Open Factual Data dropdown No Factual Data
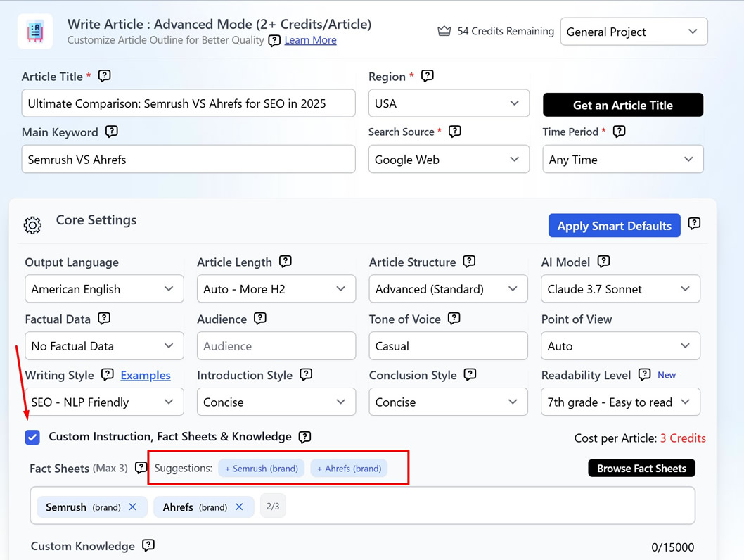744x560 pixels. [104, 346]
